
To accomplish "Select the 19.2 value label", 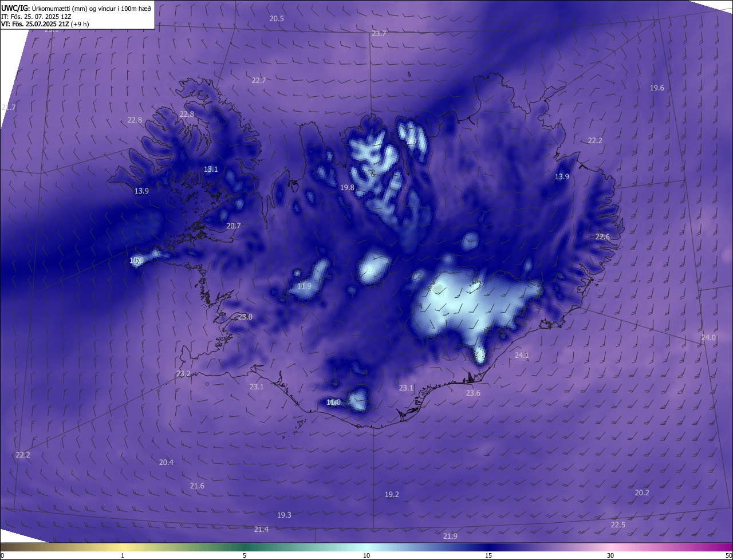I will click(x=392, y=495).
